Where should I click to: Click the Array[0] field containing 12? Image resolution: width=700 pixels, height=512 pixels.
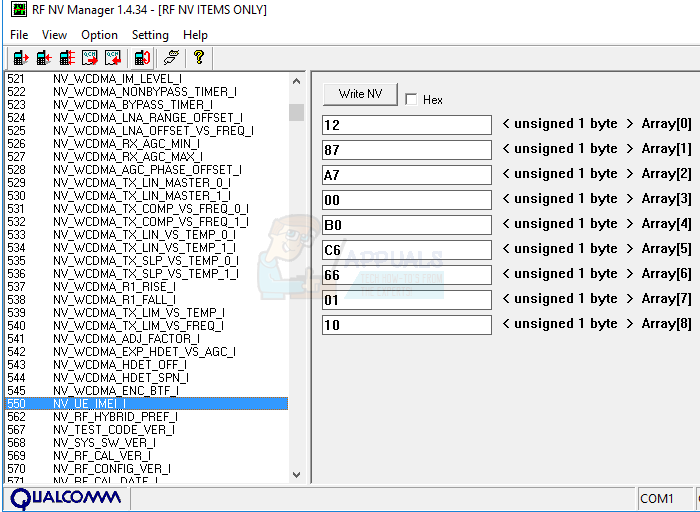(x=407, y=125)
